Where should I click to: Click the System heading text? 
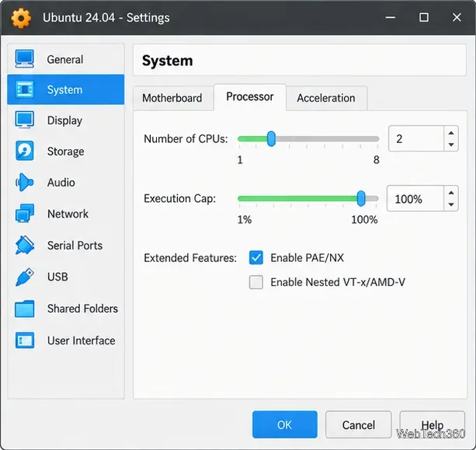(167, 61)
